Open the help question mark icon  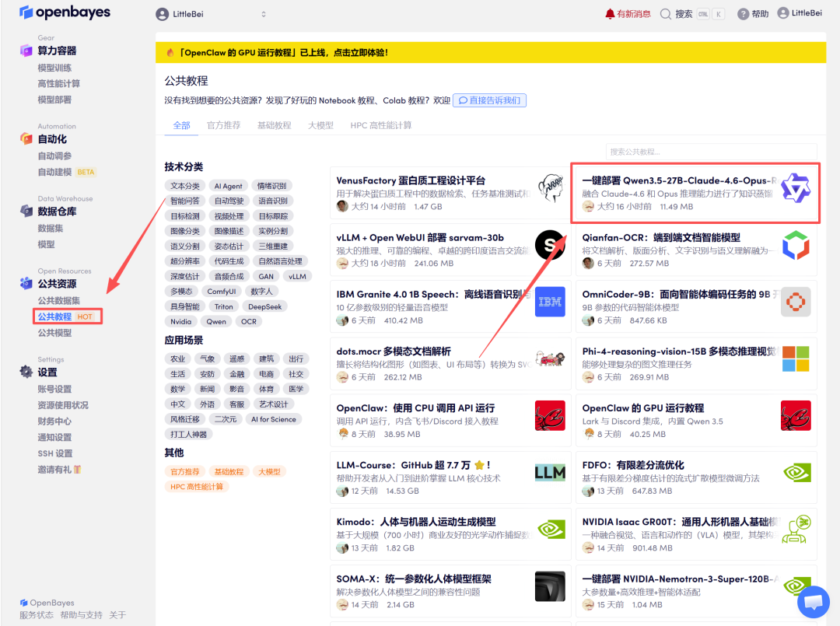coord(743,14)
